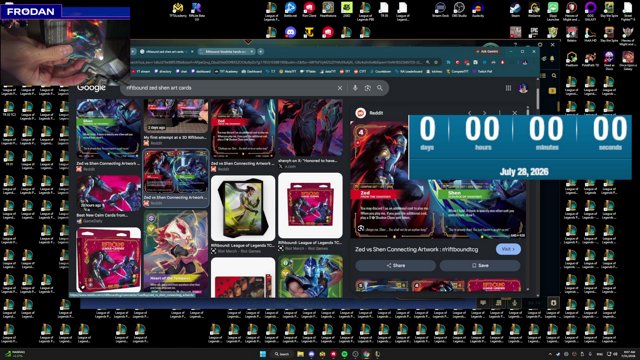Open Discord desktop shortcut icon
Viewport: 640px width, 360px height.
pos(290,32)
